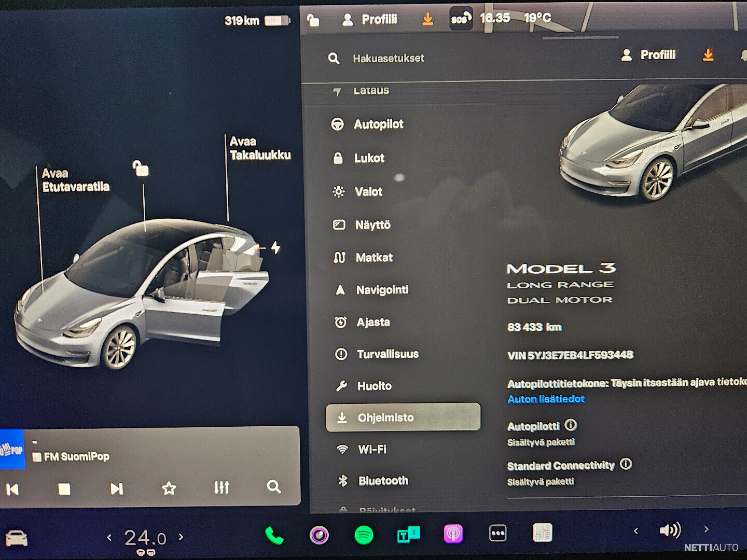Image resolution: width=747 pixels, height=560 pixels.
Task: Increase temperature with right chevron
Action: 181,537
